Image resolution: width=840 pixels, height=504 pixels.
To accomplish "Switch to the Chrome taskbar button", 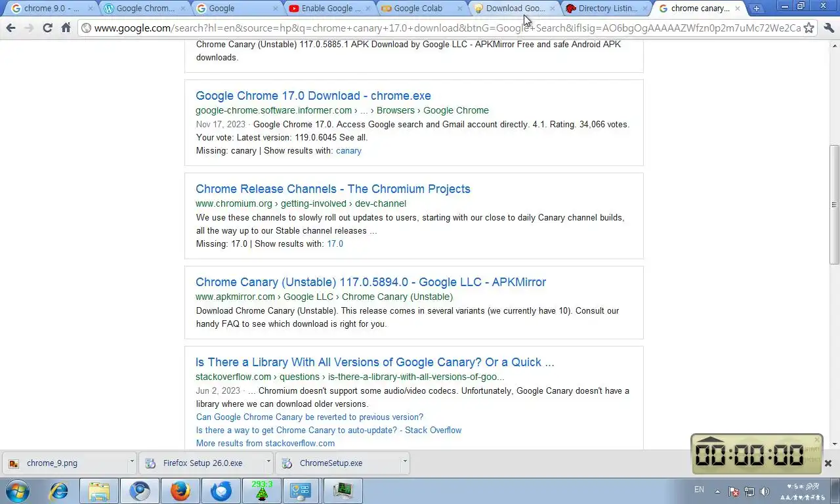I will pos(140,491).
